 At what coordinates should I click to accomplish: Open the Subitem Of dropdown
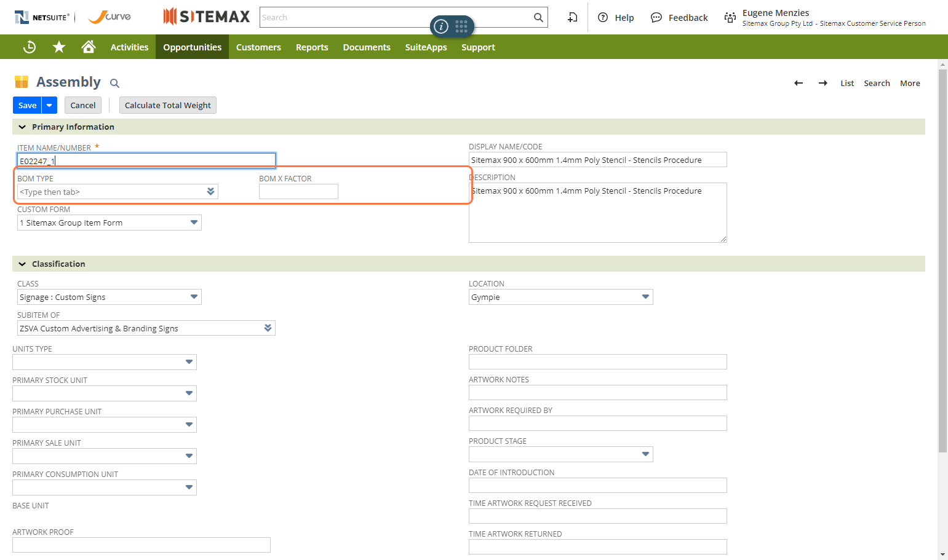268,328
